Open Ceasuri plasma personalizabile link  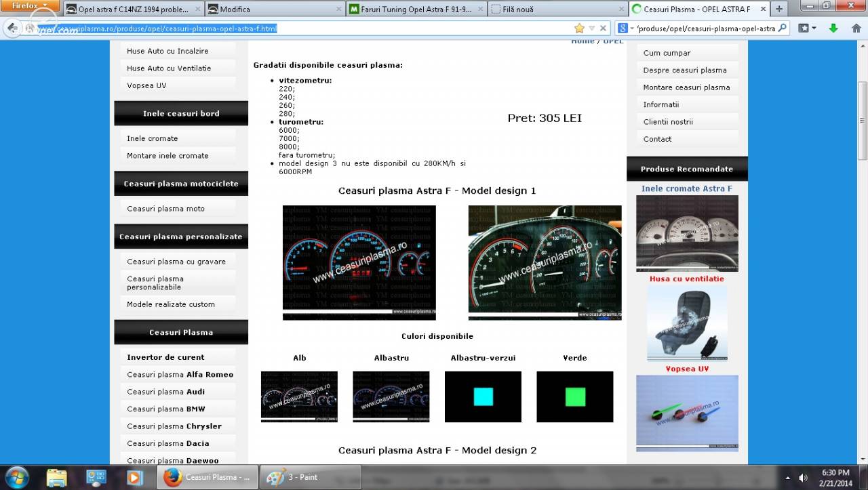click(155, 283)
